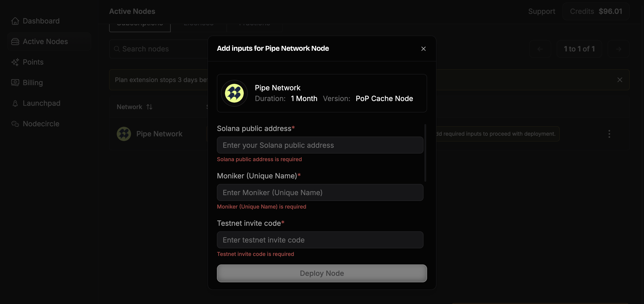Screen dimensions: 644x304
Task: Click the Deploy Node button
Action: coord(322,273)
